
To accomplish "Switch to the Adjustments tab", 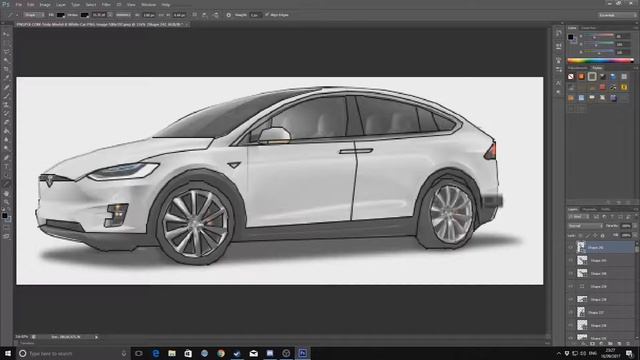I will pos(578,68).
